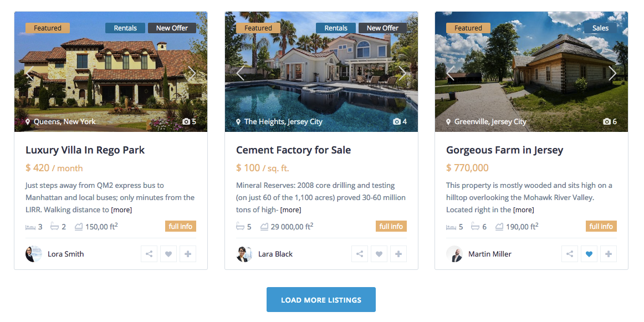Screen dimensions: 644x322
Task: Show previous photo of the Heights pool house
Action: (x=241, y=73)
